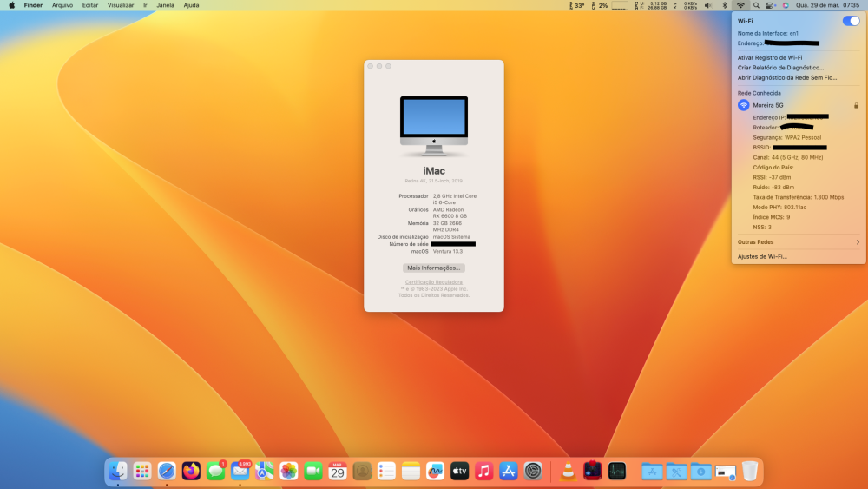Screen dimensions: 868x489
Task: Open the Trash in the Dock
Action: [x=750, y=472]
